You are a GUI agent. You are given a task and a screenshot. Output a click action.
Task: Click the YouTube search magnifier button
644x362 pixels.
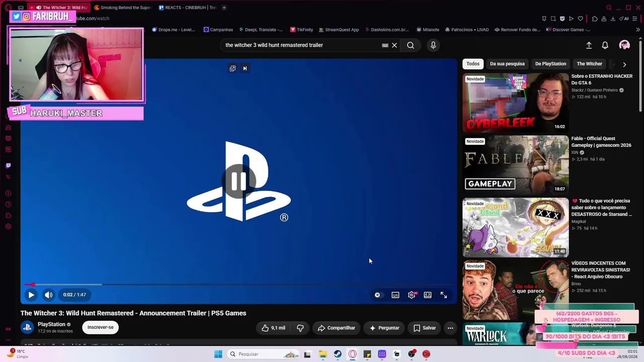click(x=411, y=45)
